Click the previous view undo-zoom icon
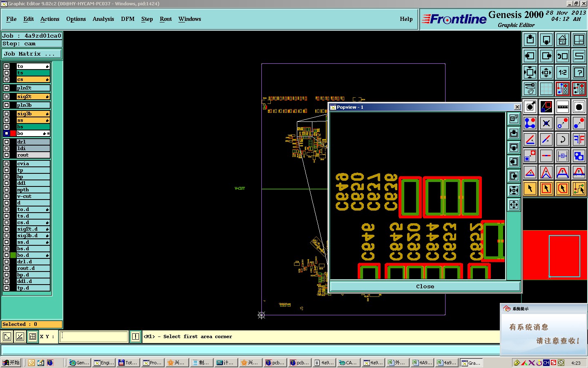588x368 pixels. (563, 56)
